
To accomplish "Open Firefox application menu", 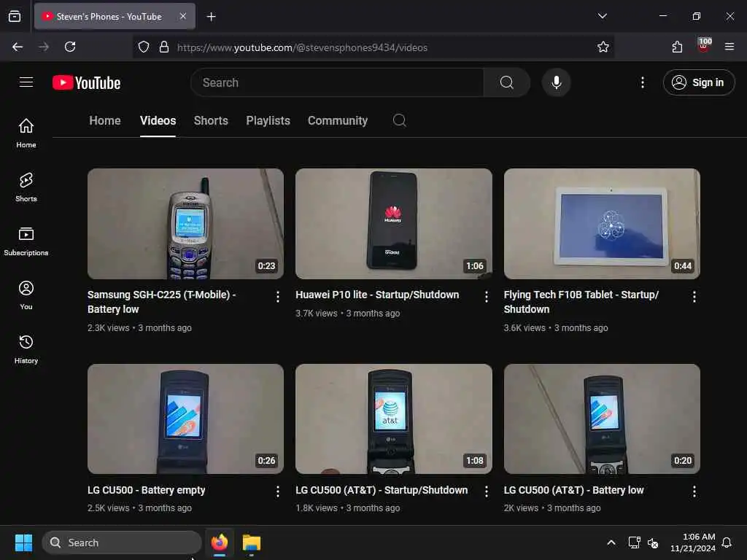I will (x=729, y=47).
